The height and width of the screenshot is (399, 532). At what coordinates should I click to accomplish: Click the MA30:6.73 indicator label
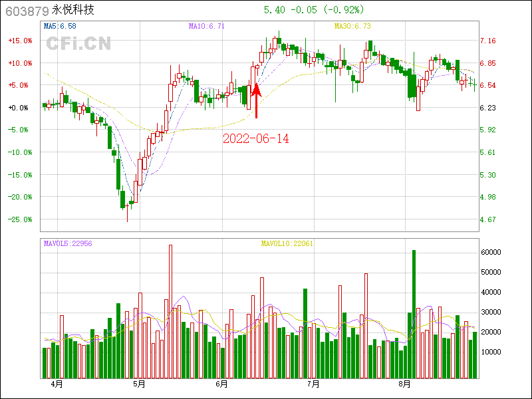click(x=352, y=26)
